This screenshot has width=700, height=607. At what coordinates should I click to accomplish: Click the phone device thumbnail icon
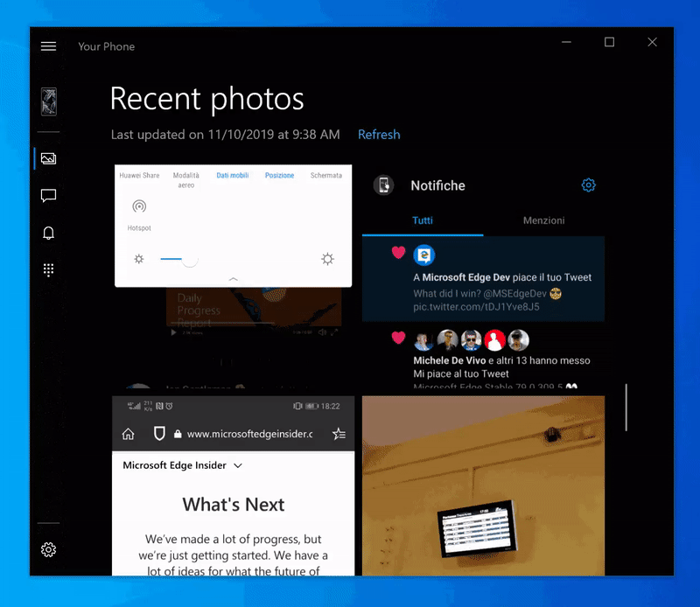pyautogui.click(x=48, y=101)
